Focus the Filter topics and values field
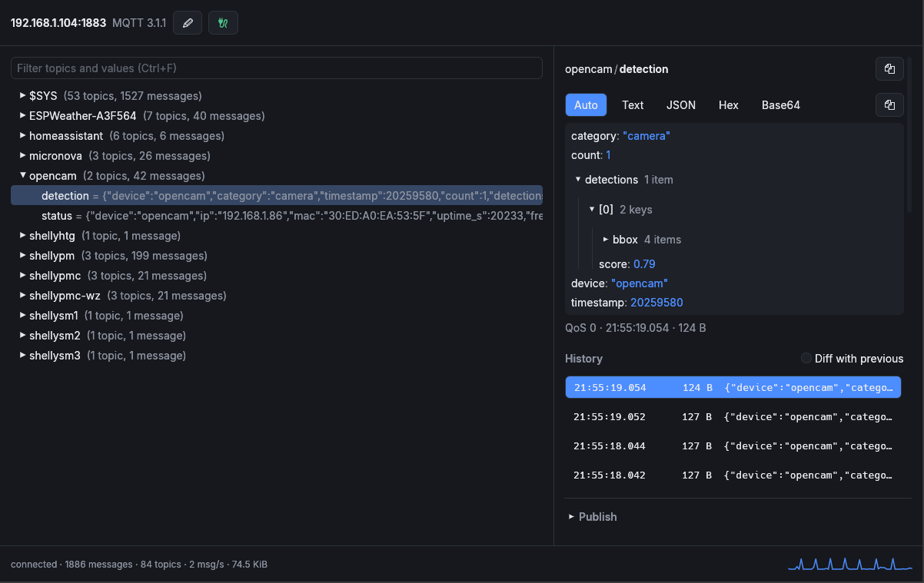The width and height of the screenshot is (924, 583). click(x=277, y=68)
